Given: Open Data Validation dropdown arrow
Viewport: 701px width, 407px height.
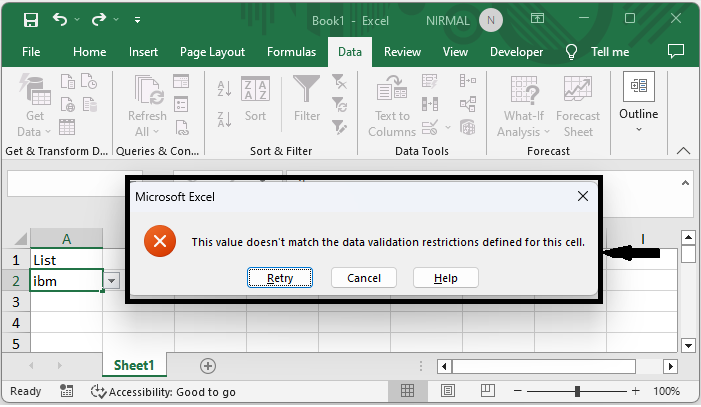Looking at the screenshot, I should click(x=448, y=128).
